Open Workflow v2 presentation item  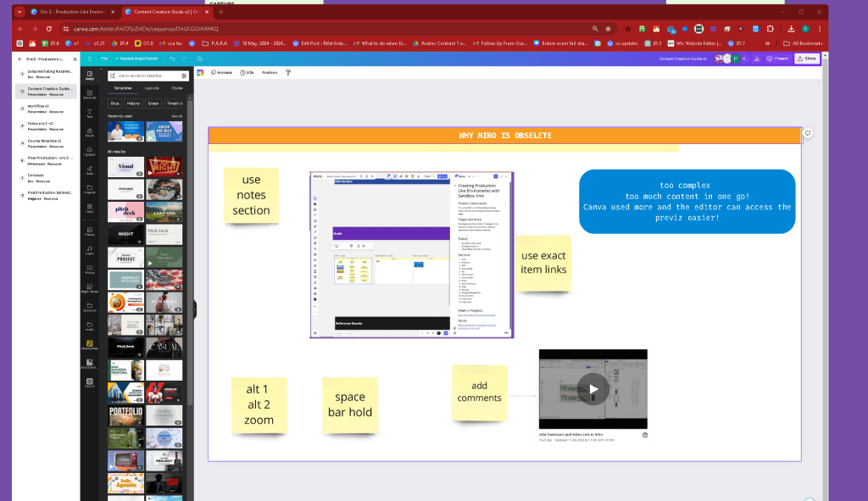pos(46,109)
